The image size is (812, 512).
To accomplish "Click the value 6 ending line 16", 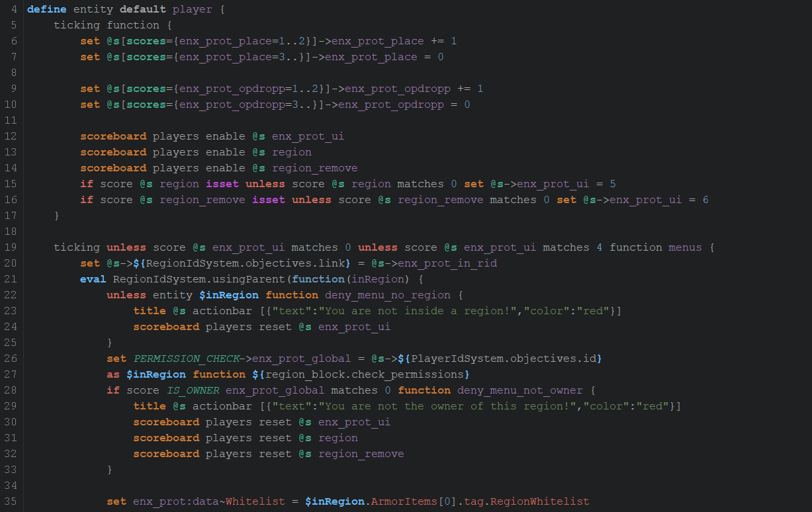I will pyautogui.click(x=705, y=200).
